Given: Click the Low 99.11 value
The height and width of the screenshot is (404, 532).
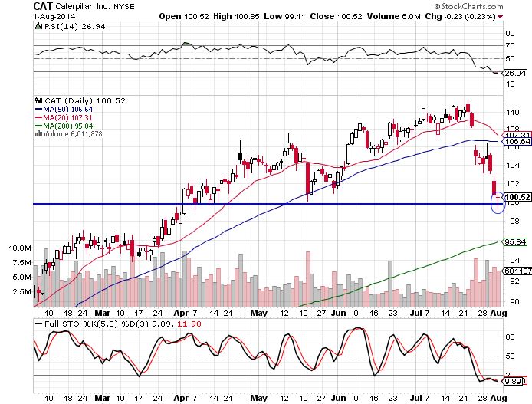Looking at the screenshot, I should coord(284,16).
